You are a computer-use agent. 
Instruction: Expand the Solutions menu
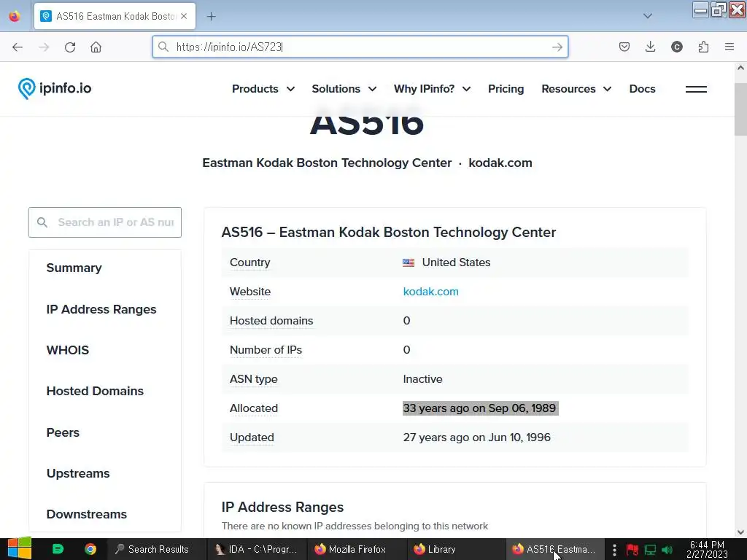coord(344,89)
